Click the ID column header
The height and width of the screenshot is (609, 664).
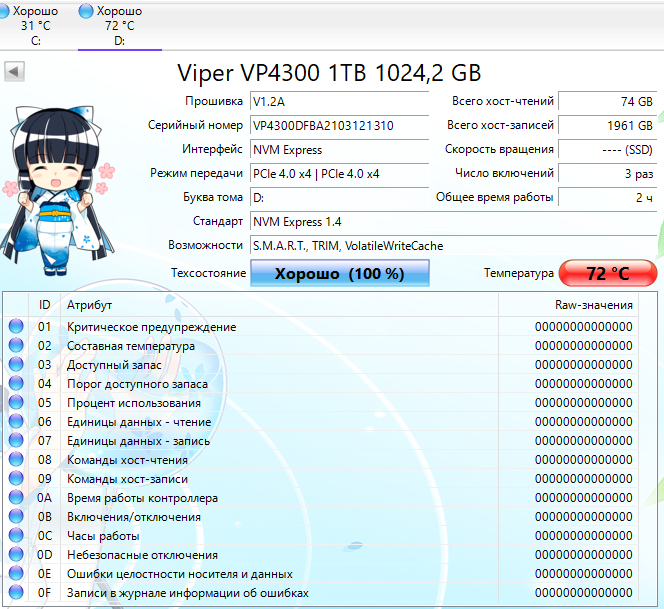tap(44, 305)
